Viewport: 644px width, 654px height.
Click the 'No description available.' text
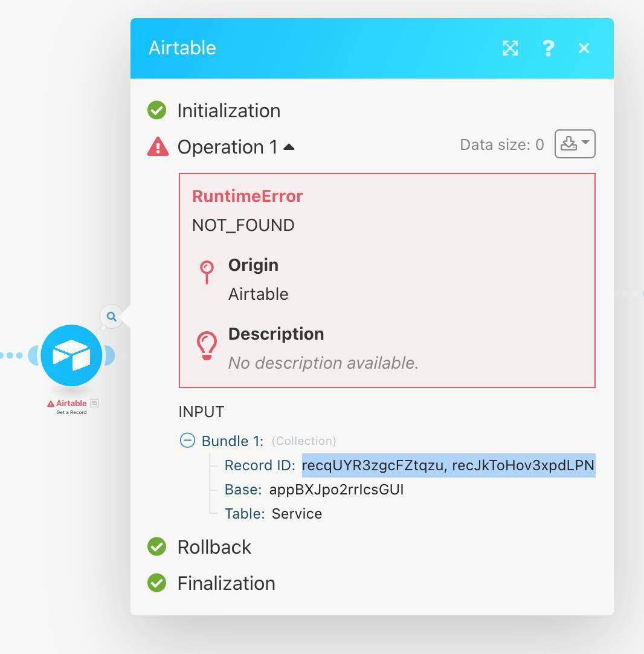click(x=323, y=363)
